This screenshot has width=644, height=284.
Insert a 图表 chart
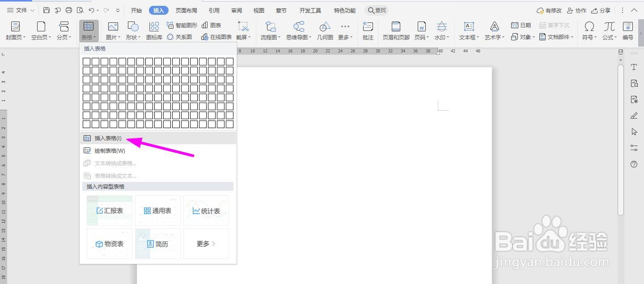click(x=212, y=25)
